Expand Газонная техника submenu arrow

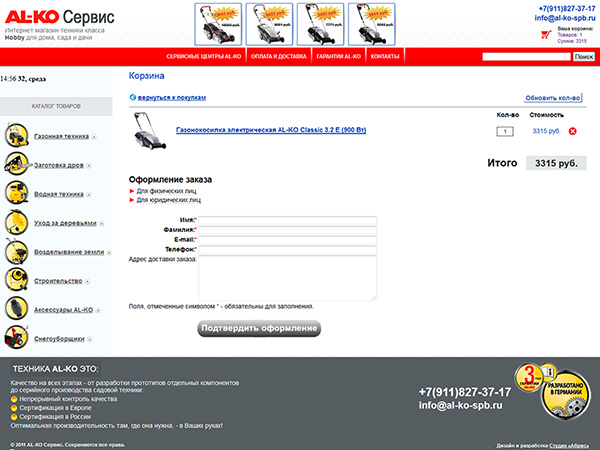(94, 137)
